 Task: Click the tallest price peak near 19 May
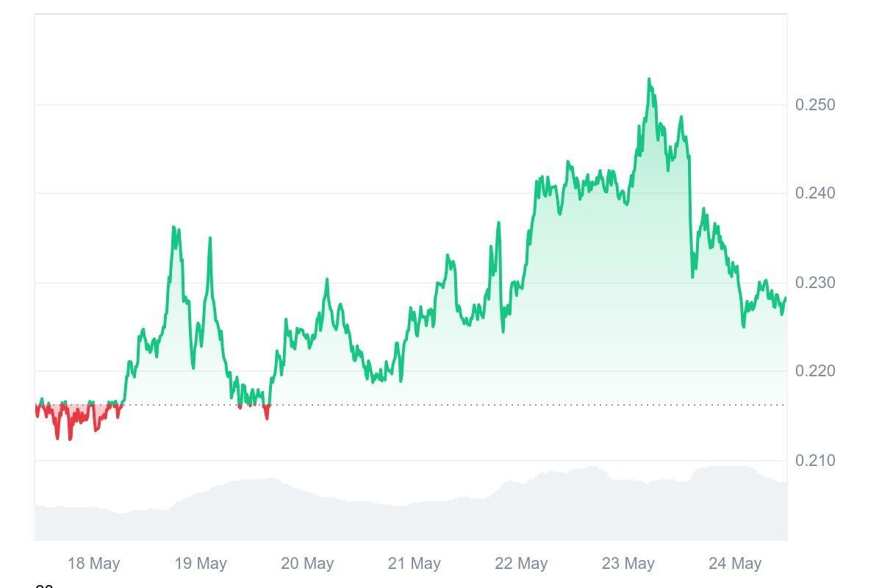[174, 228]
